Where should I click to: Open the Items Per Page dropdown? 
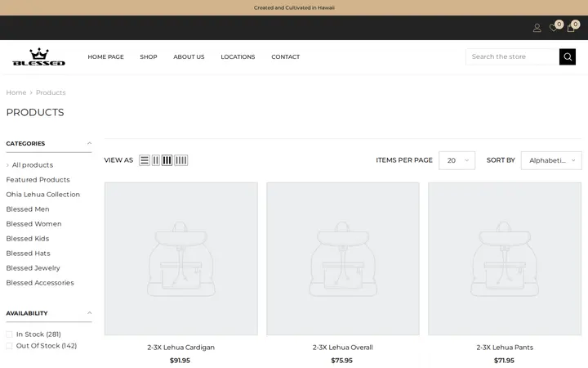pyautogui.click(x=457, y=160)
